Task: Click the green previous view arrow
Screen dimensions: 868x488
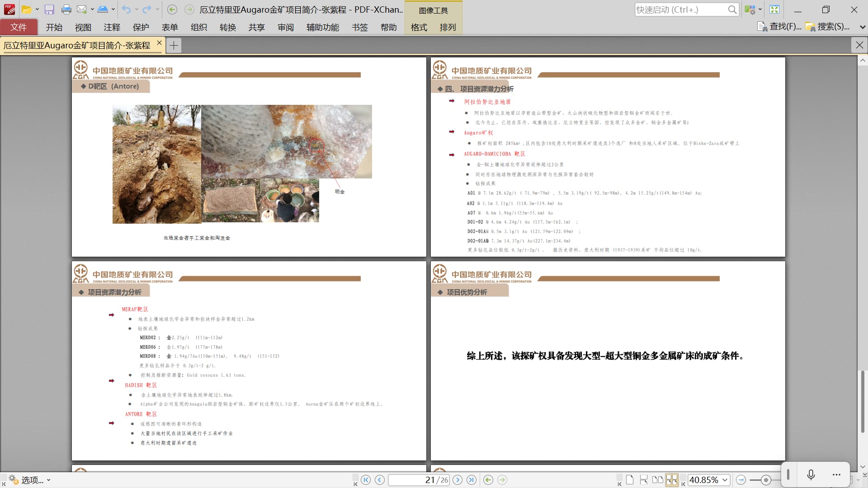Action: 488,480
